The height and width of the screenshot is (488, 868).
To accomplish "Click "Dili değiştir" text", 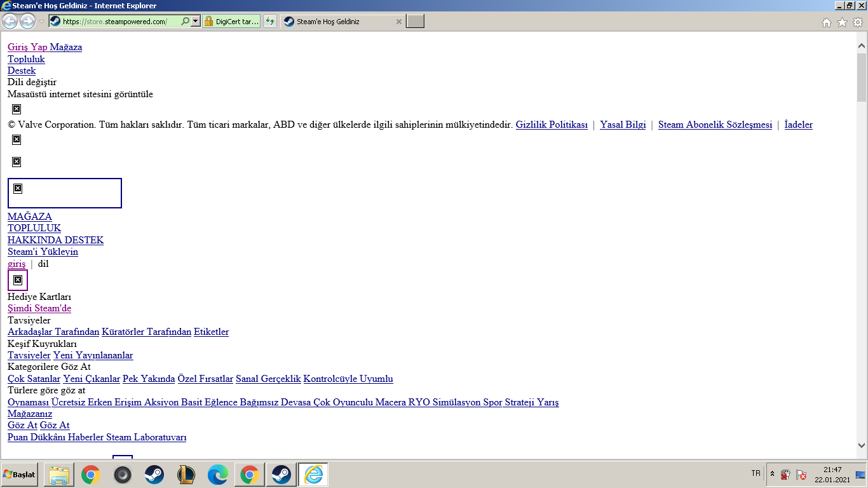I will (x=32, y=83).
